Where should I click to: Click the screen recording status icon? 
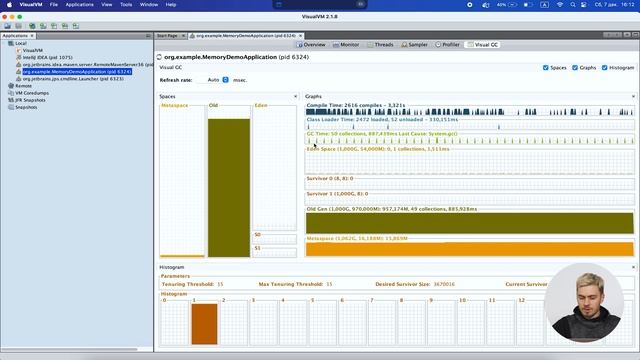(470, 4)
